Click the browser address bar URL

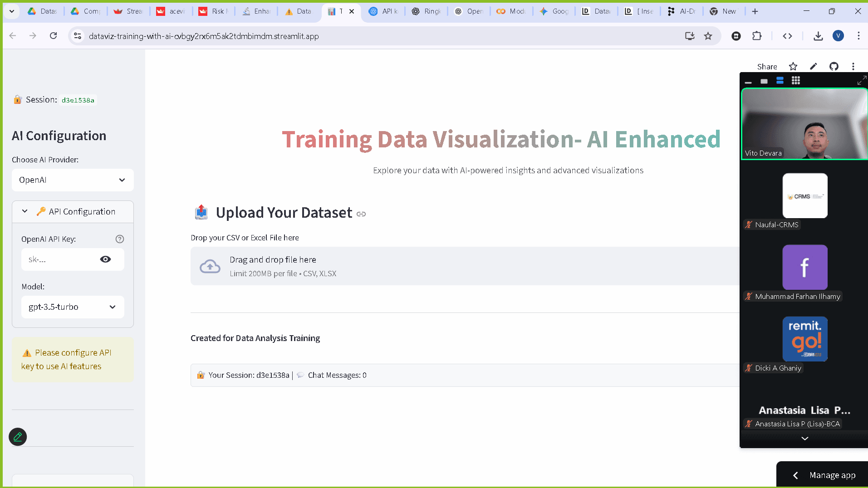coord(204,36)
